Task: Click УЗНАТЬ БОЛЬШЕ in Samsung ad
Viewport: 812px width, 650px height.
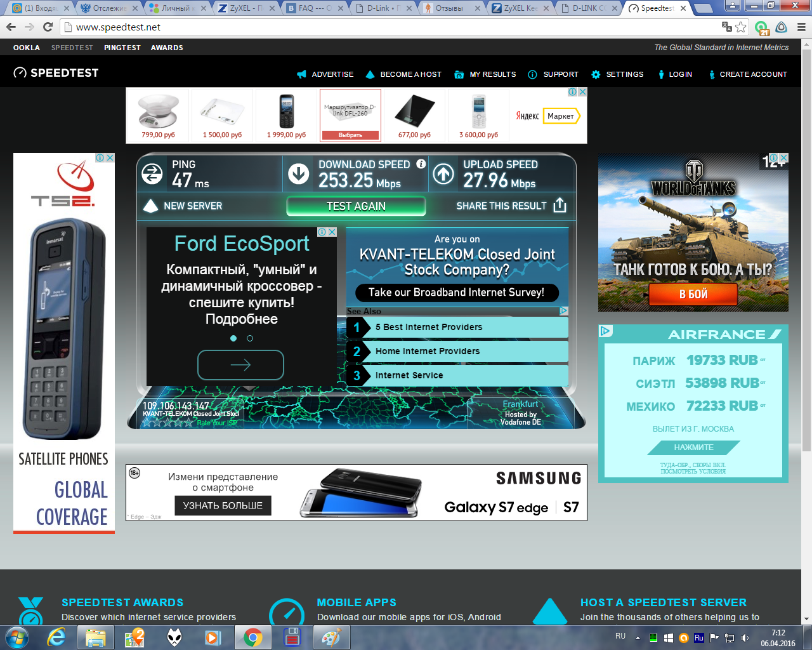Action: 223,505
